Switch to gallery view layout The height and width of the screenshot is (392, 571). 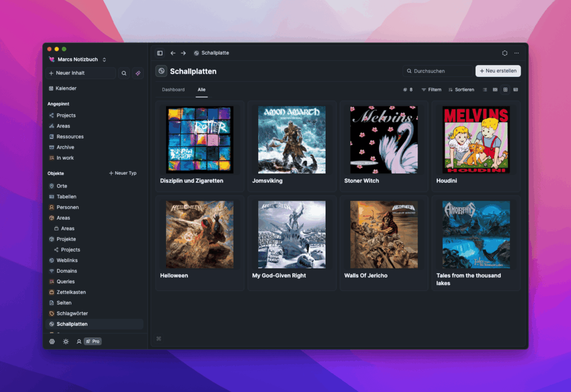495,90
